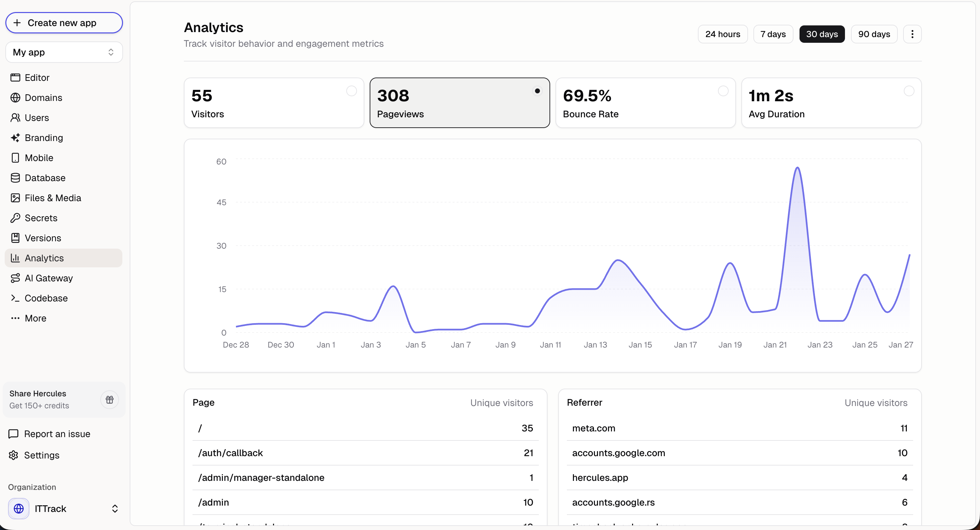Select the 30 days range
This screenshot has width=980, height=530.
click(x=822, y=34)
